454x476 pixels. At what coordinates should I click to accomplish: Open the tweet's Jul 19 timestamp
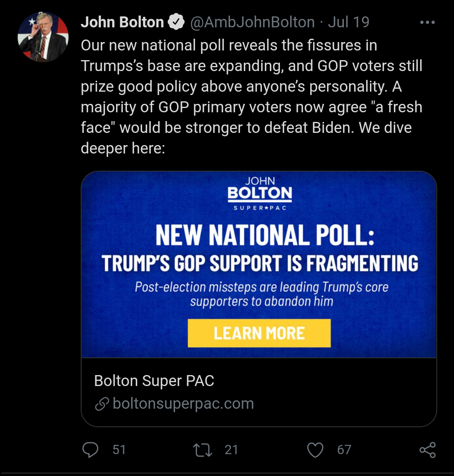pyautogui.click(x=348, y=22)
